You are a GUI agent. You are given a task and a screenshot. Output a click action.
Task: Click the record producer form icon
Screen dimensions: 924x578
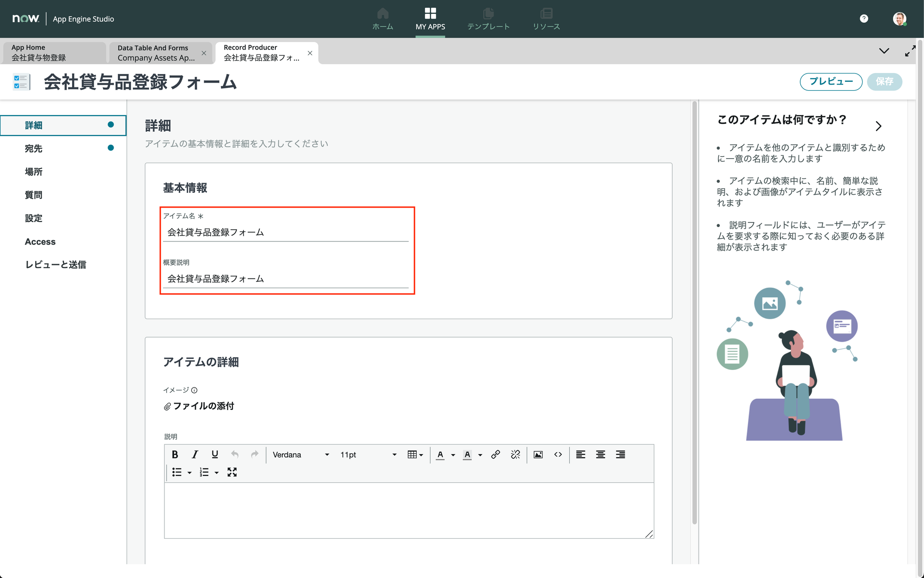22,82
